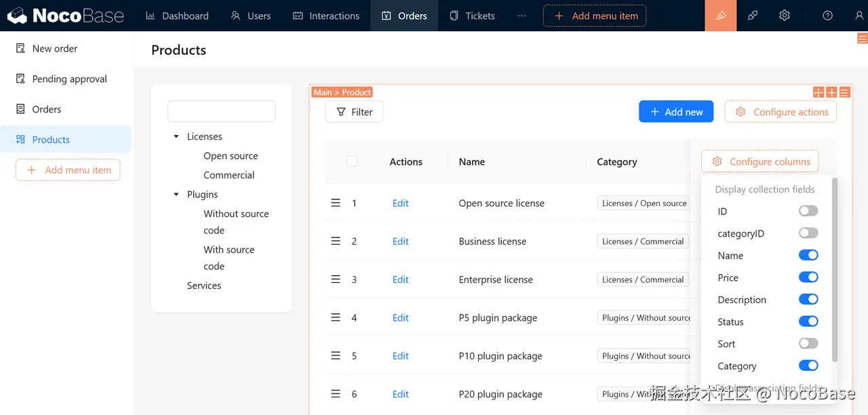Disable the Price column toggle
Screen dimensions: 868x415
[808, 277]
